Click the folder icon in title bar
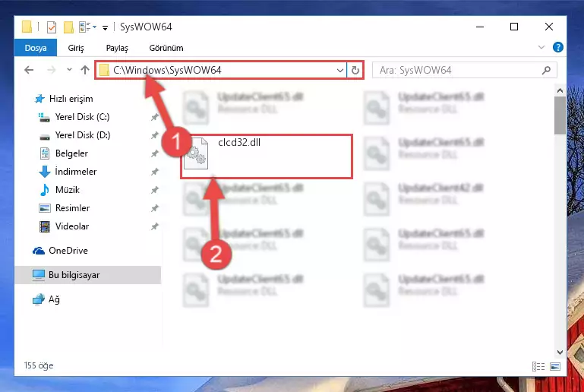The height and width of the screenshot is (392, 584). click(27, 27)
